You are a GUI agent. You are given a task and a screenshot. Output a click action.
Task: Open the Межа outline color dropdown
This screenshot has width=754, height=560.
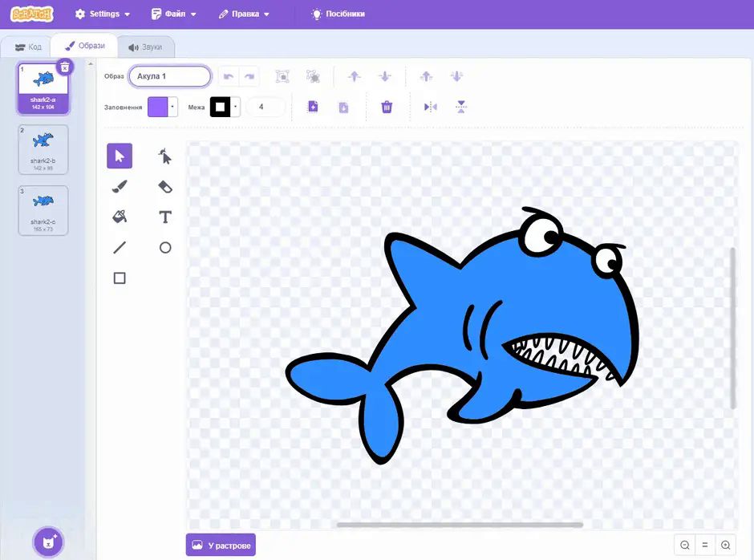click(225, 107)
